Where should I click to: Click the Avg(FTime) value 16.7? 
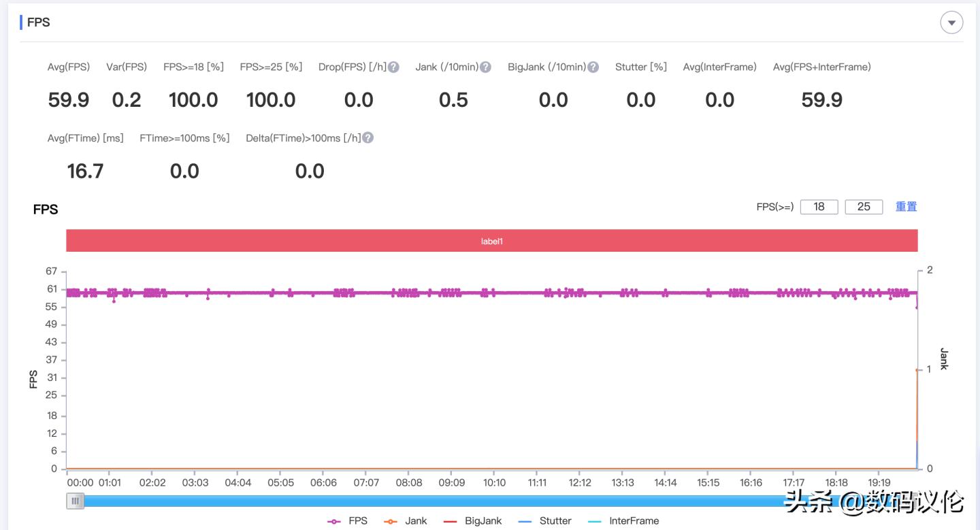pos(85,171)
